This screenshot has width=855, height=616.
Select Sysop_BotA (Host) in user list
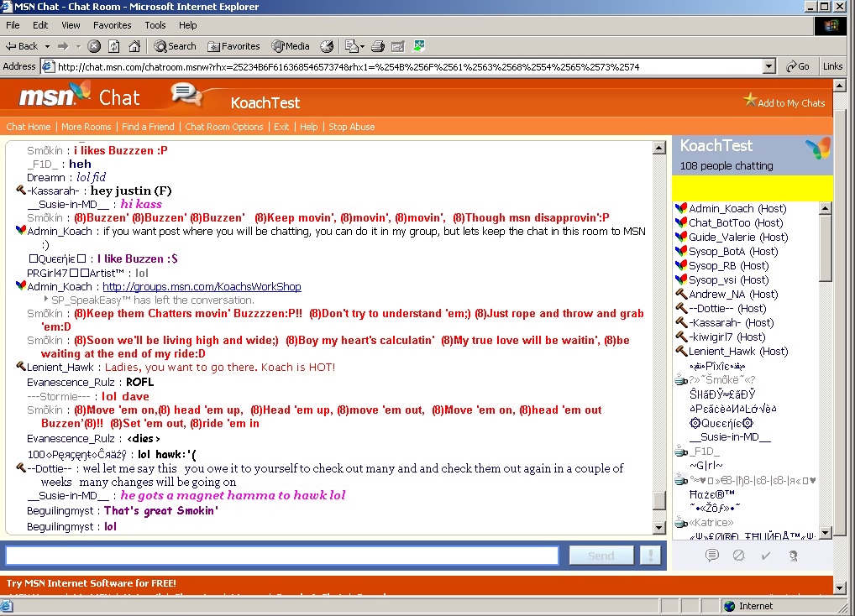tap(733, 251)
